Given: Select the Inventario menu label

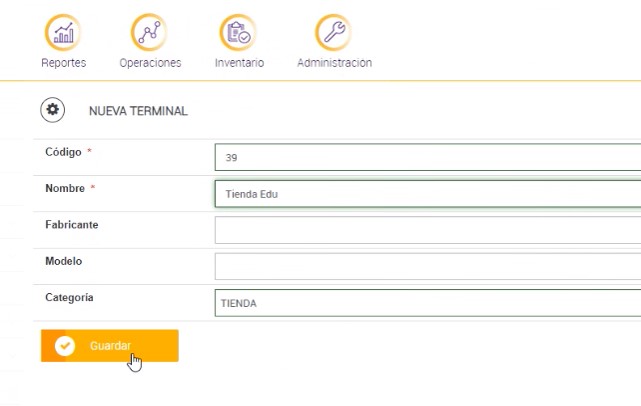Looking at the screenshot, I should click(x=239, y=63).
